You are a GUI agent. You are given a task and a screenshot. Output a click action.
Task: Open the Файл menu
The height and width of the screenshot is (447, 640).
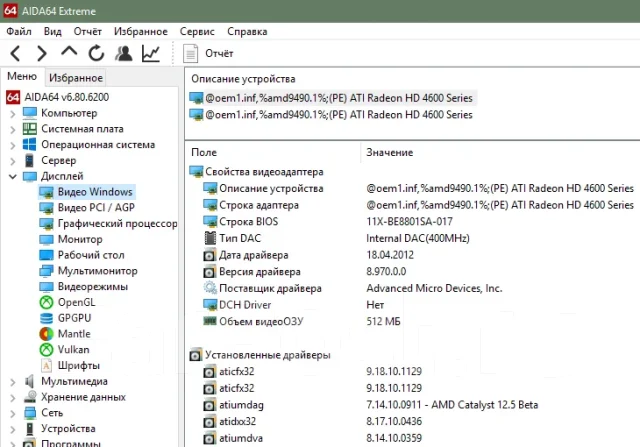tap(19, 31)
